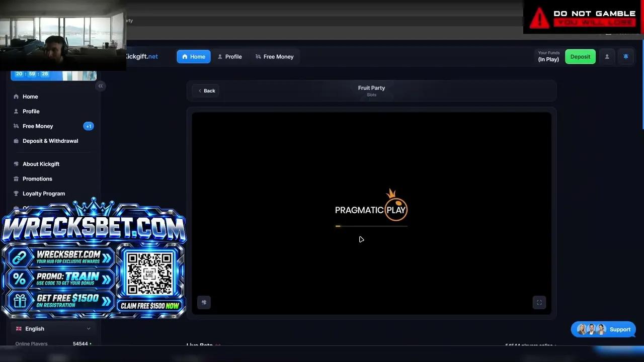Click the Loyalty Program sidebar icon

[16, 194]
